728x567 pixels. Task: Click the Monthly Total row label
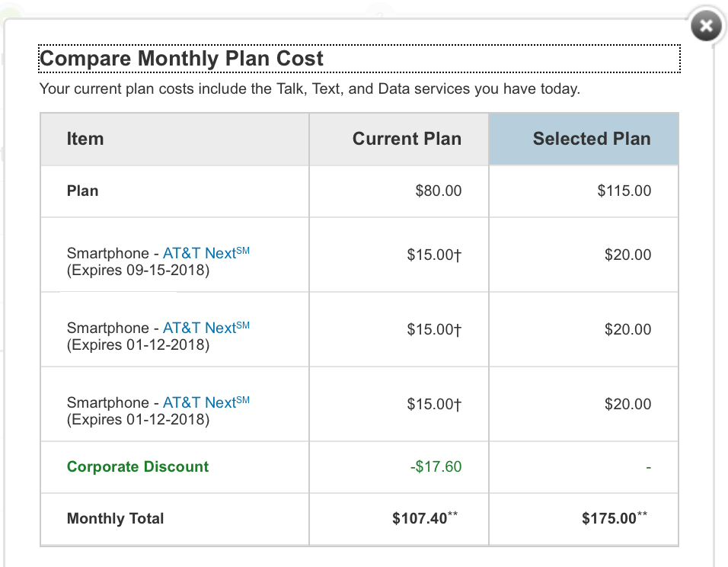(116, 519)
